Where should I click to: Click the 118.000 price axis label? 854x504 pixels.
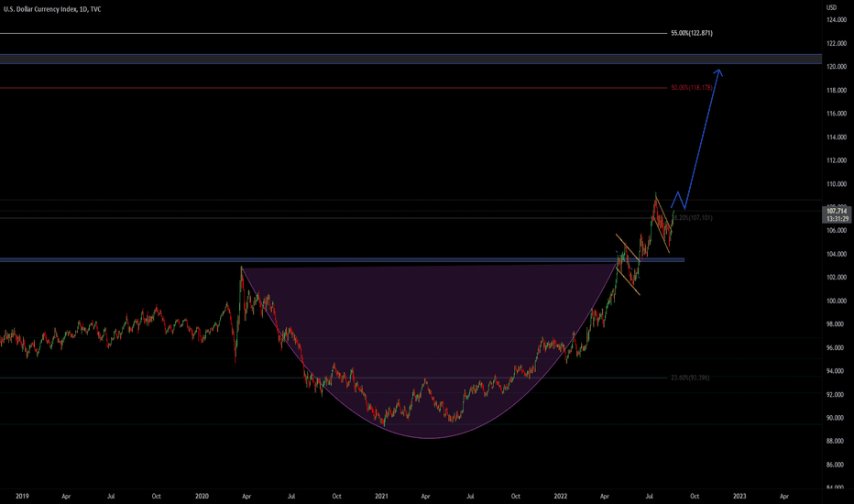coord(837,91)
